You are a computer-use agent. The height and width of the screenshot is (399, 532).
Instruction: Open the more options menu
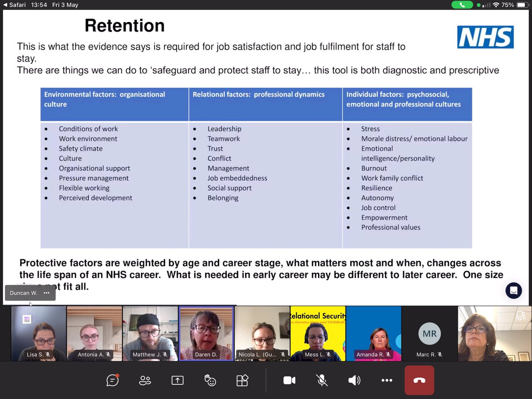tap(387, 380)
